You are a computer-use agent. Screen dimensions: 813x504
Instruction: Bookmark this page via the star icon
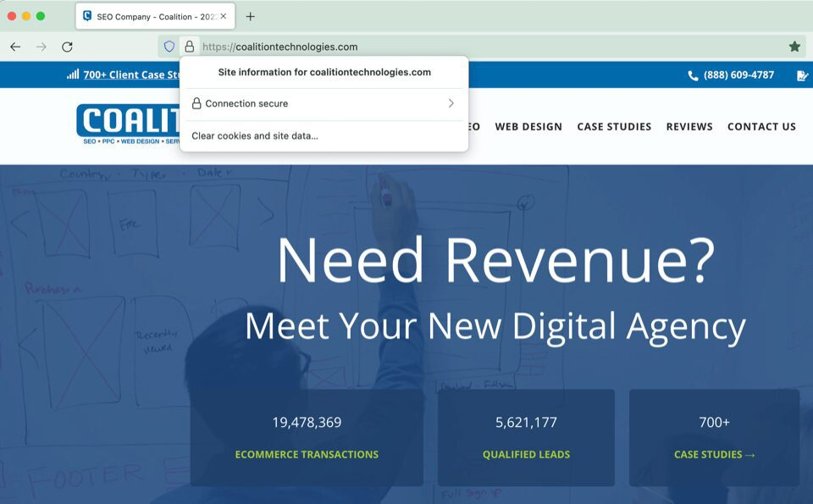tap(793, 47)
